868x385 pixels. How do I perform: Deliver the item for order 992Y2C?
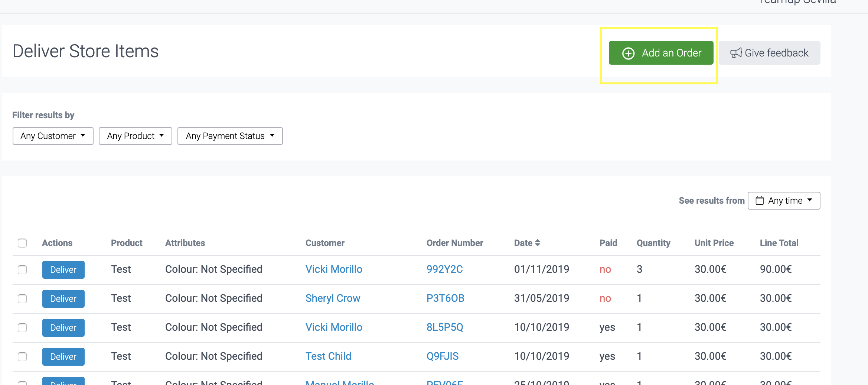63,270
